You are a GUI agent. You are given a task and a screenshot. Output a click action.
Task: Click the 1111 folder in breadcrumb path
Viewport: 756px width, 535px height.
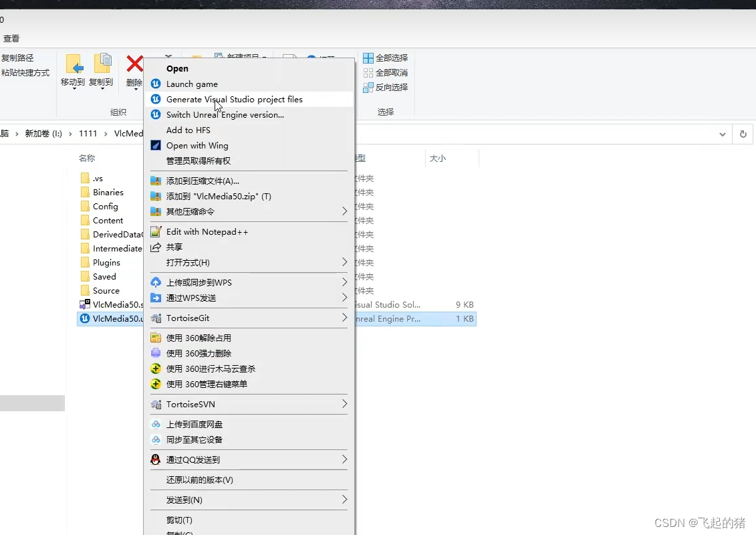point(88,134)
